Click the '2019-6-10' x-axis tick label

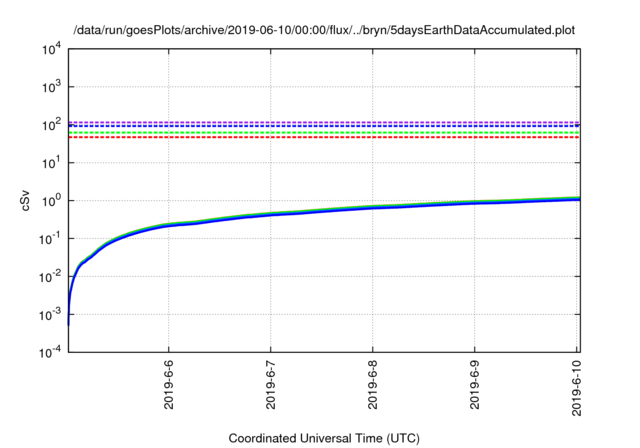(x=576, y=388)
